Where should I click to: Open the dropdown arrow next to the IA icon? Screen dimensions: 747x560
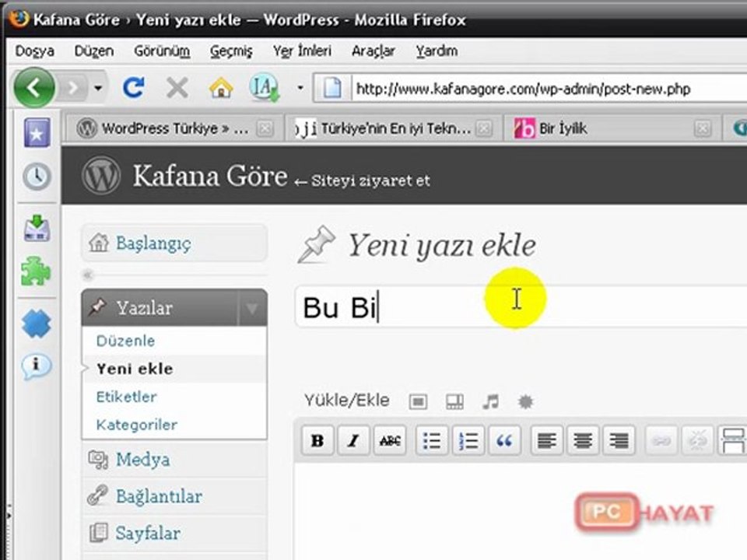pyautogui.click(x=300, y=88)
